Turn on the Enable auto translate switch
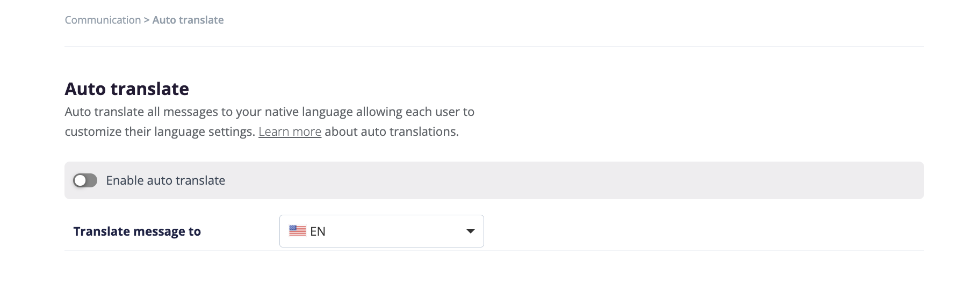The height and width of the screenshot is (306, 980). [85, 180]
